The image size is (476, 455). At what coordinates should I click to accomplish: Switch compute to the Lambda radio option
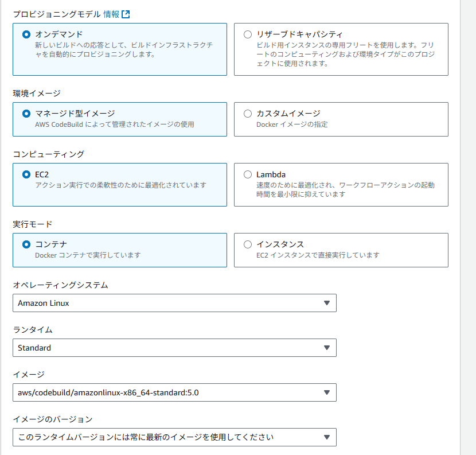[248, 174]
